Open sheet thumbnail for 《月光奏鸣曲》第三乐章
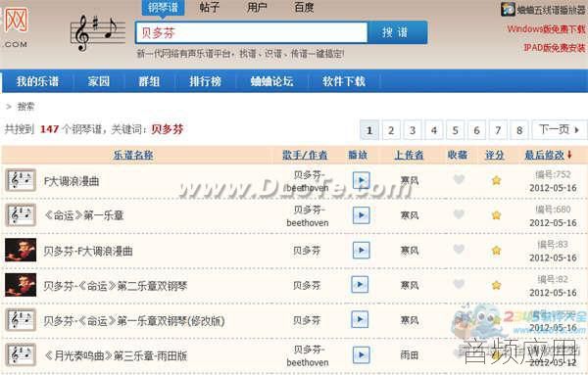Image resolution: width=588 pixels, height=375 pixels. 21,354
